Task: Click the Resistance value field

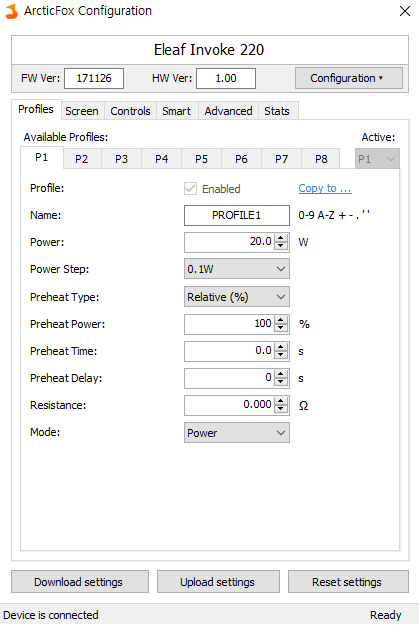Action: 229,405
